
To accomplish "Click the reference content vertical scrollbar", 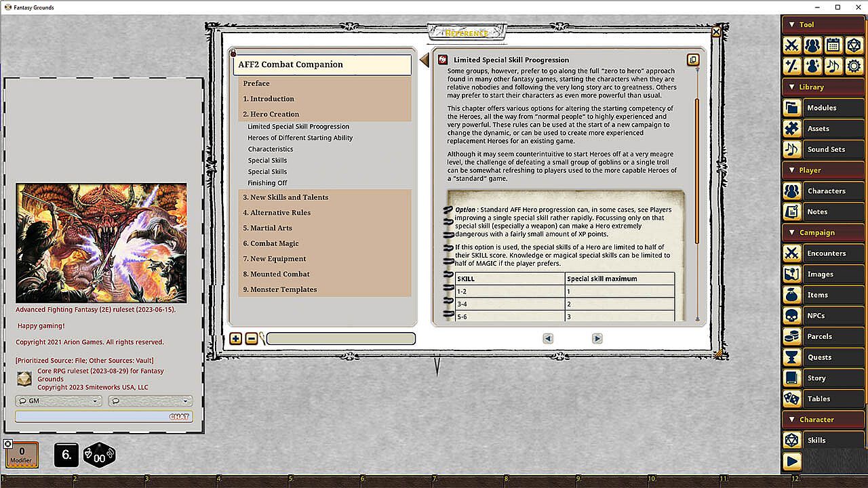I will pos(696,171).
